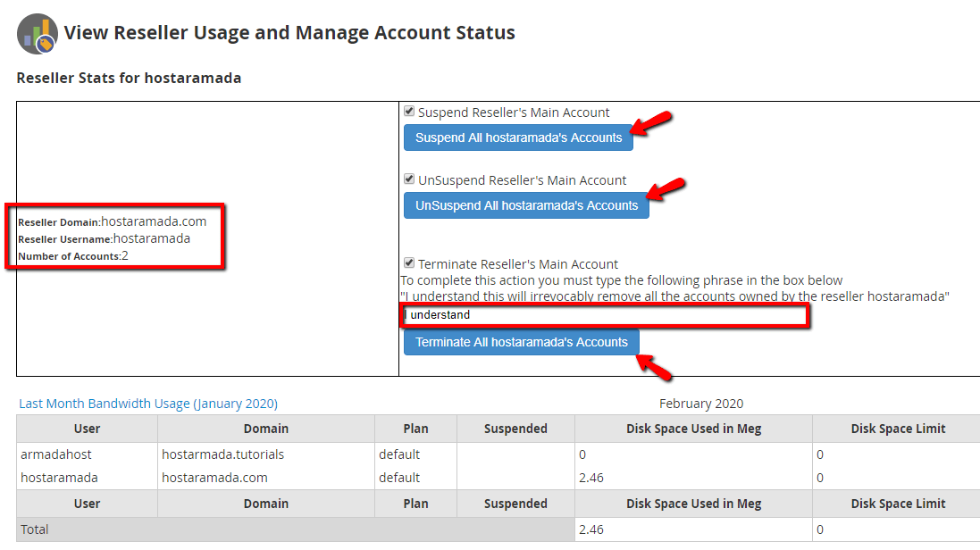This screenshot has width=980, height=550.
Task: Click the bottom Domain column header
Action: 266,504
